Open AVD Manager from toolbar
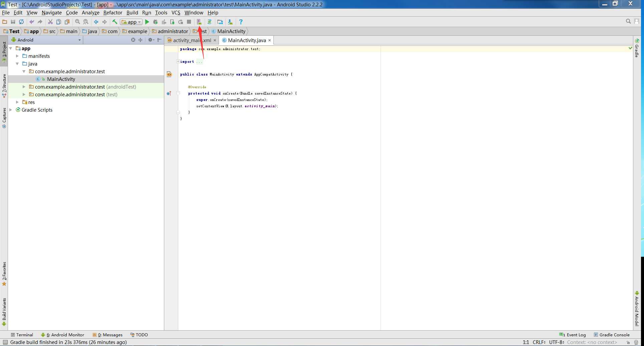644x346 pixels. 199,22
